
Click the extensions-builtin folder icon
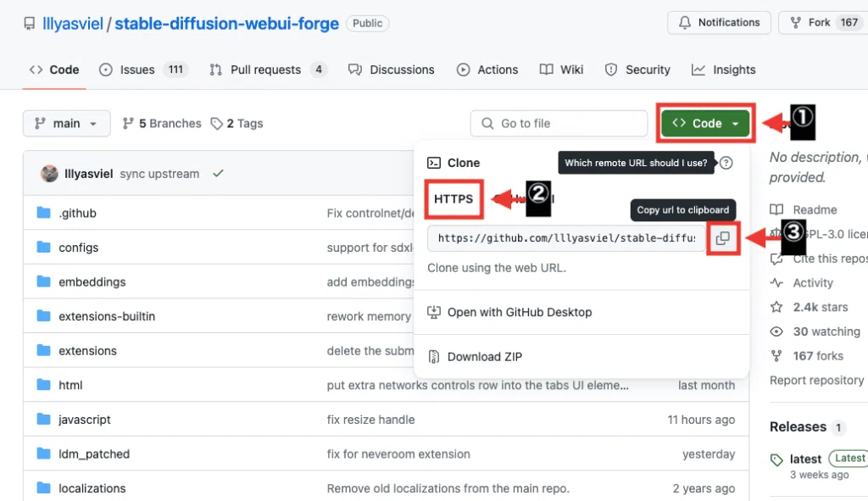click(x=43, y=315)
